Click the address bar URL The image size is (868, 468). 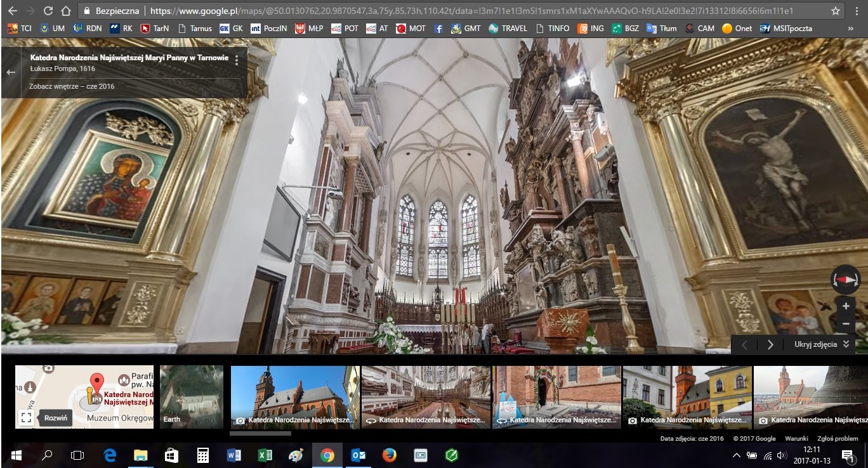tap(471, 11)
